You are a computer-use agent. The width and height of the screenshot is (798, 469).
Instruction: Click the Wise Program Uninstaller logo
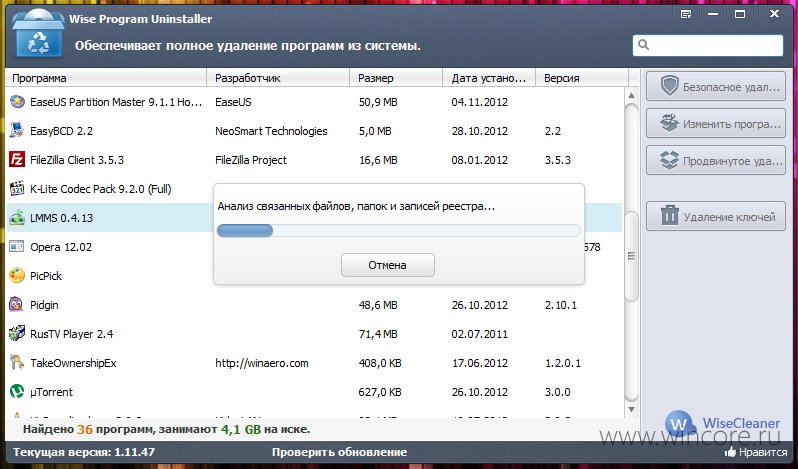click(x=38, y=34)
